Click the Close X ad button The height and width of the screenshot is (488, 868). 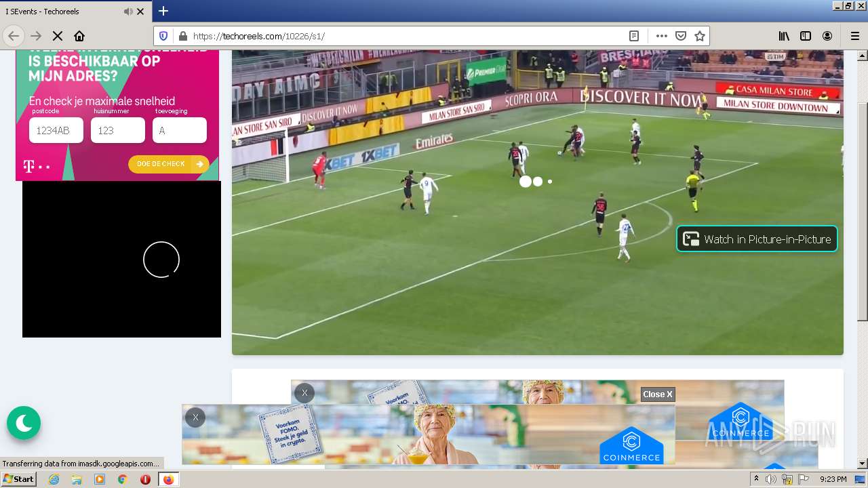pyautogui.click(x=658, y=394)
